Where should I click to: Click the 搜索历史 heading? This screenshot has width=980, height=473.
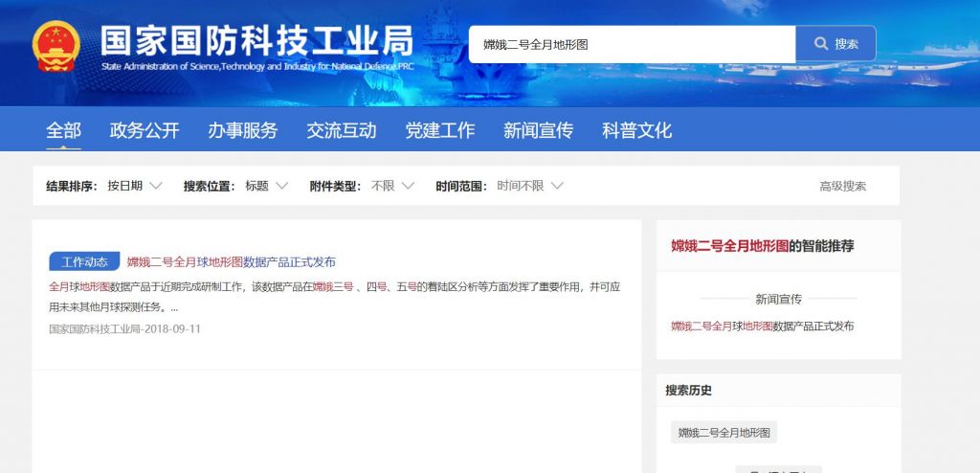(689, 391)
